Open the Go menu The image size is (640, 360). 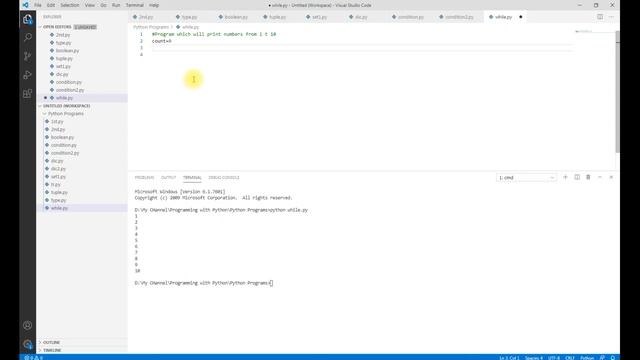click(x=103, y=5)
